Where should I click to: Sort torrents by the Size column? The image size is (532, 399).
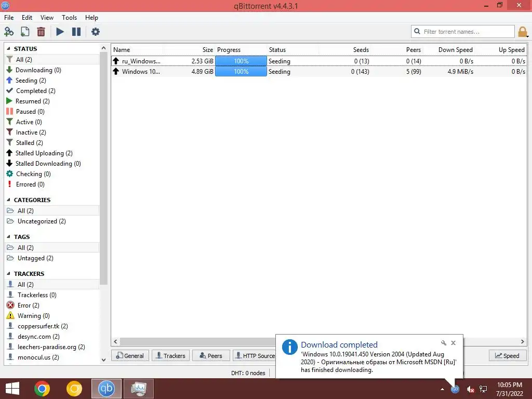pyautogui.click(x=189, y=50)
